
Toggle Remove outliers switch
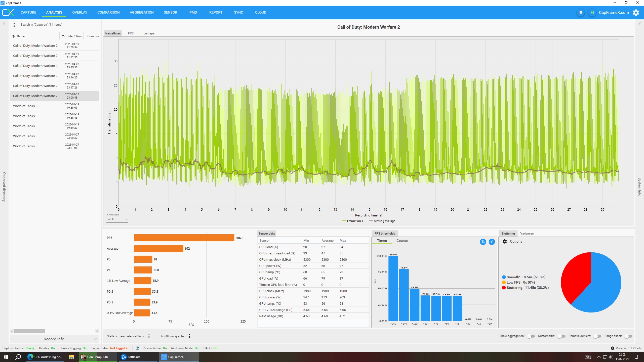(597, 336)
